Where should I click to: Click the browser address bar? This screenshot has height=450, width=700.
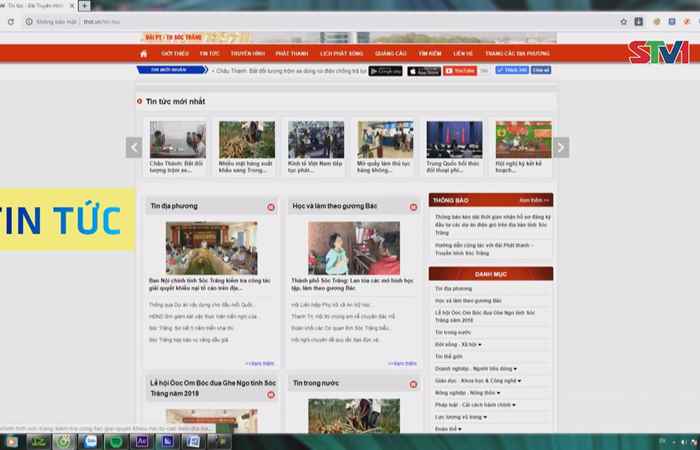(321, 21)
